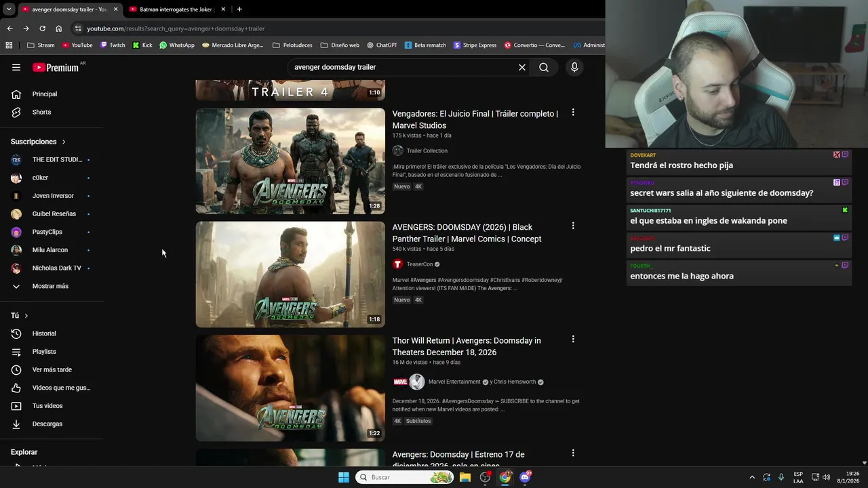The image size is (868, 488).
Task: Reload the page in browser
Action: coord(42,28)
